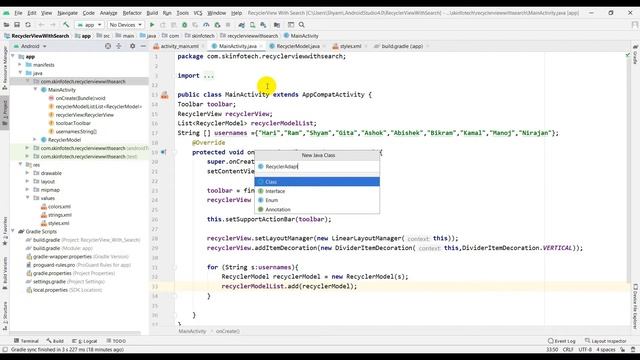Click the Expand/Collapse All icon in Project panel
The height and width of the screenshot is (360, 640).
[119, 46]
